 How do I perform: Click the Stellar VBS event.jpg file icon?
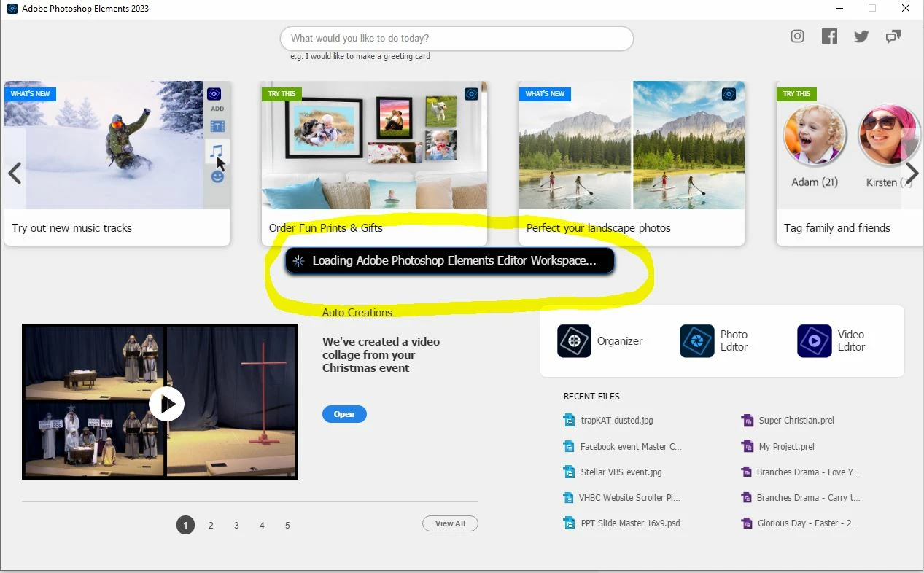pos(569,472)
